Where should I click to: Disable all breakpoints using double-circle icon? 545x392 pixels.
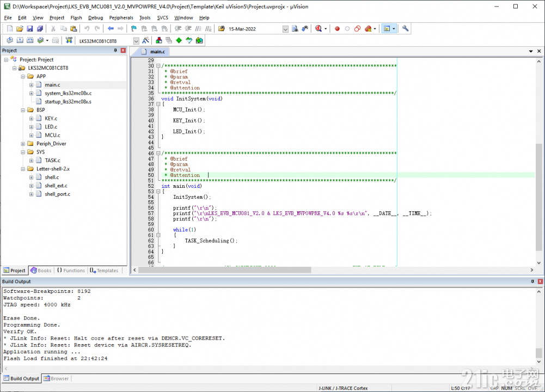click(x=357, y=29)
